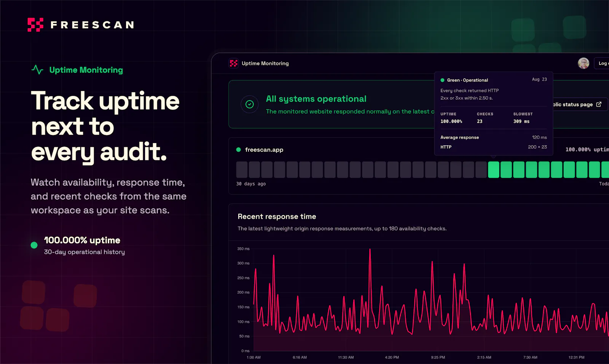This screenshot has height=364, width=609.
Task: Click the Green · Operational tooltip title
Action: [x=468, y=80]
